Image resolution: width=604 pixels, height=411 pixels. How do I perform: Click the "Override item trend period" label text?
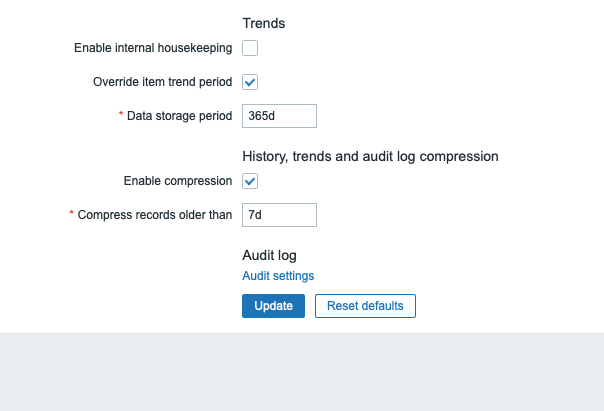click(161, 82)
